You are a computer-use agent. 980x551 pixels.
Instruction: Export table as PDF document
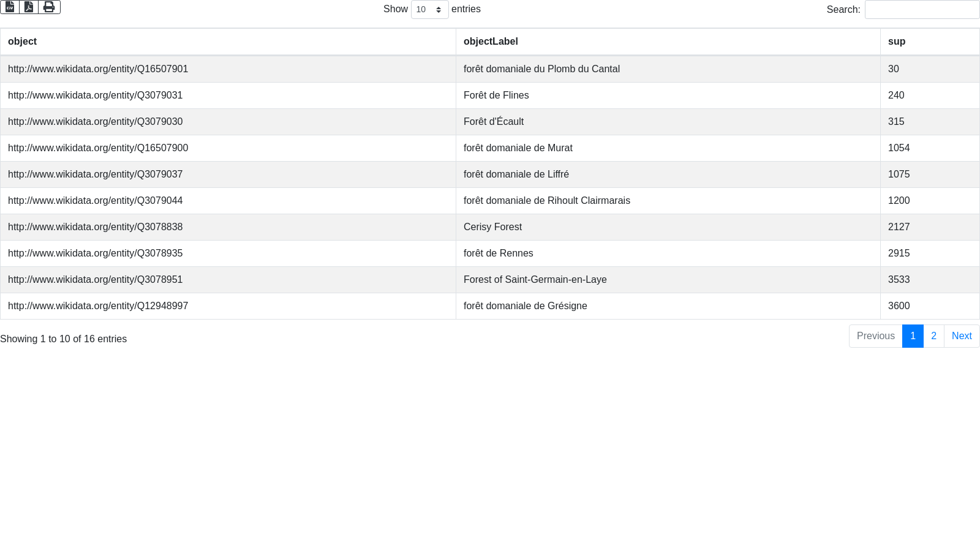click(29, 7)
